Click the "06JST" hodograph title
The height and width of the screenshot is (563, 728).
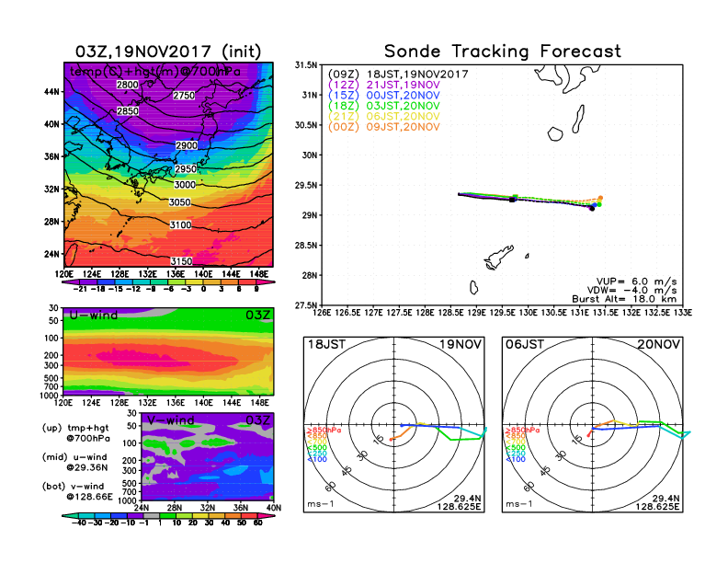coord(525,344)
